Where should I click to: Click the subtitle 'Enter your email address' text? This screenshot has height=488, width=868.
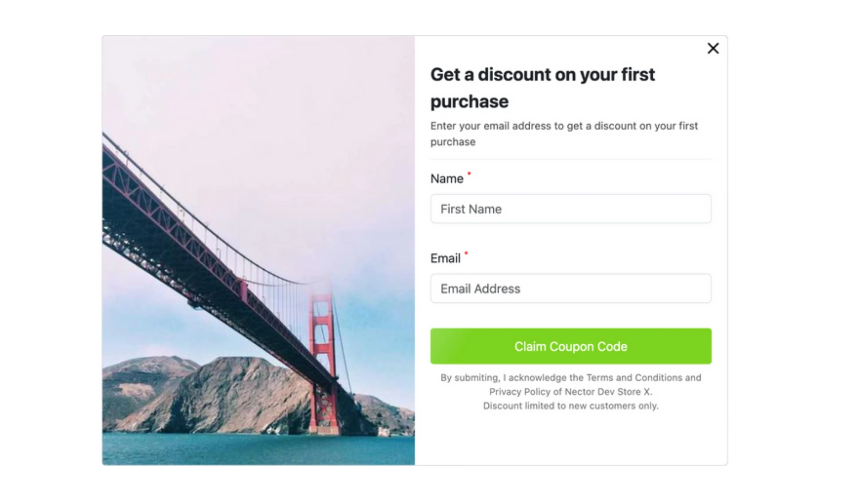tap(564, 134)
